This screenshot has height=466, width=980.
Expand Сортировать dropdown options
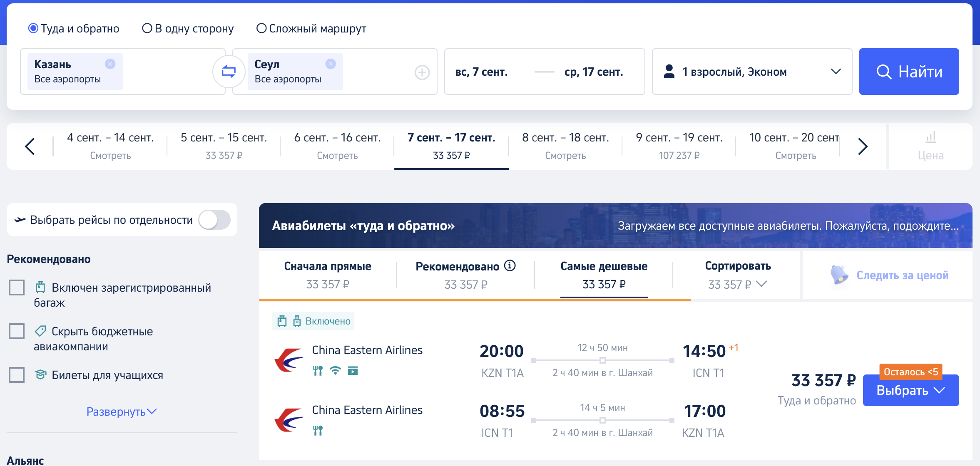738,275
